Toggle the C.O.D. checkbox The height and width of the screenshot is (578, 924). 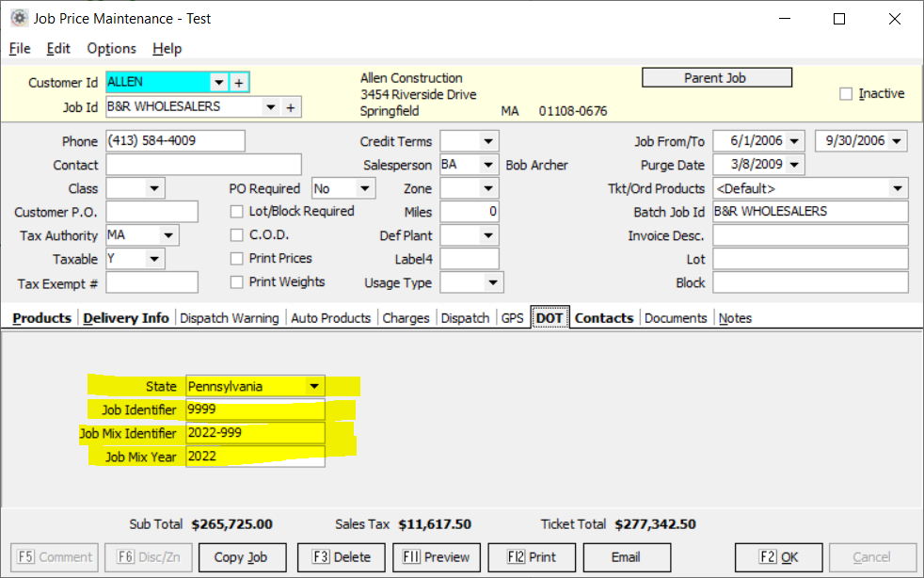point(237,235)
